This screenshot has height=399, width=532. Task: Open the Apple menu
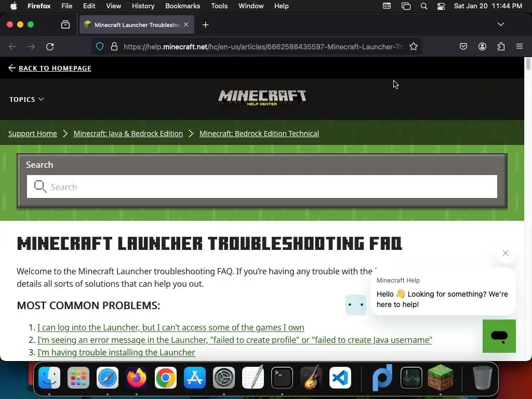14,6
